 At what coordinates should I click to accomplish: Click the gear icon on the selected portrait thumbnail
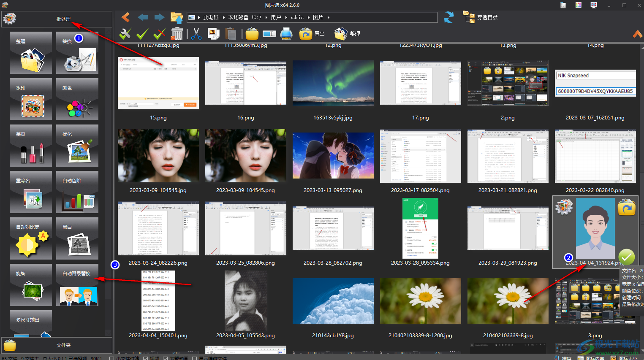click(564, 206)
